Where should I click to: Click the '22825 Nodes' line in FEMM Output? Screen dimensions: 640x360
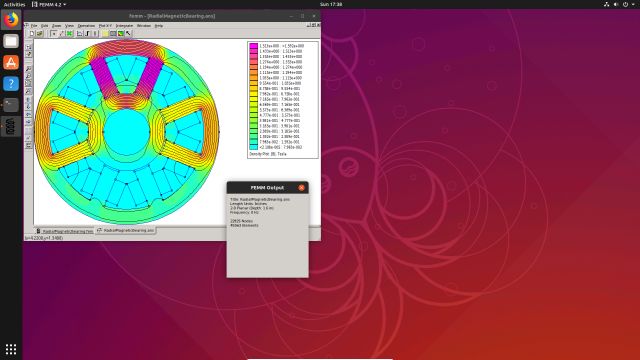[241, 221]
